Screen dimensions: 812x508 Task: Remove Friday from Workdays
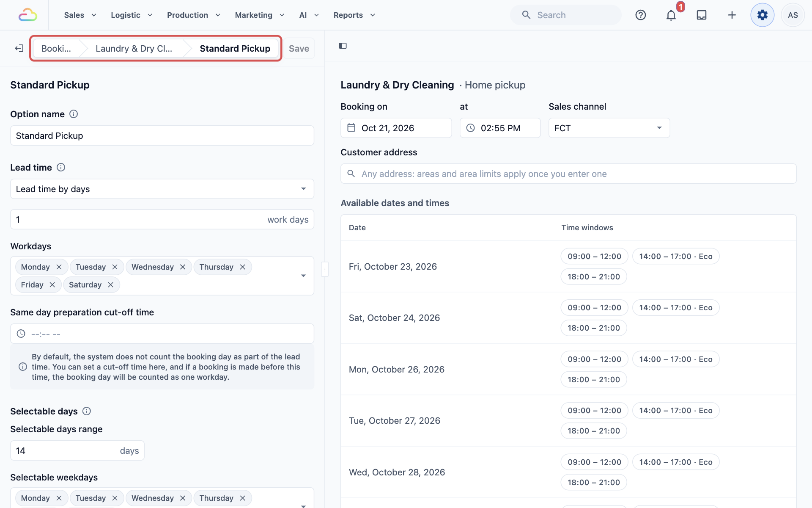coord(52,285)
